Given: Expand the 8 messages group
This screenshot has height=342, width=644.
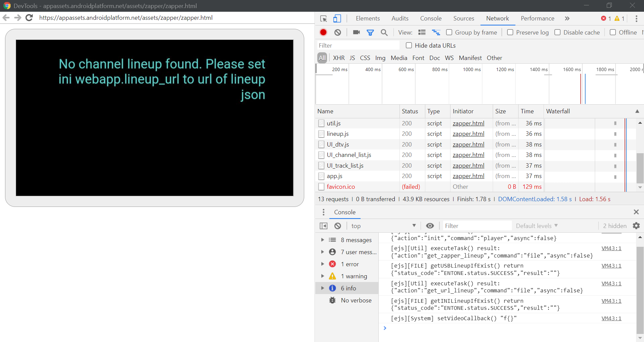Looking at the screenshot, I should coord(322,240).
